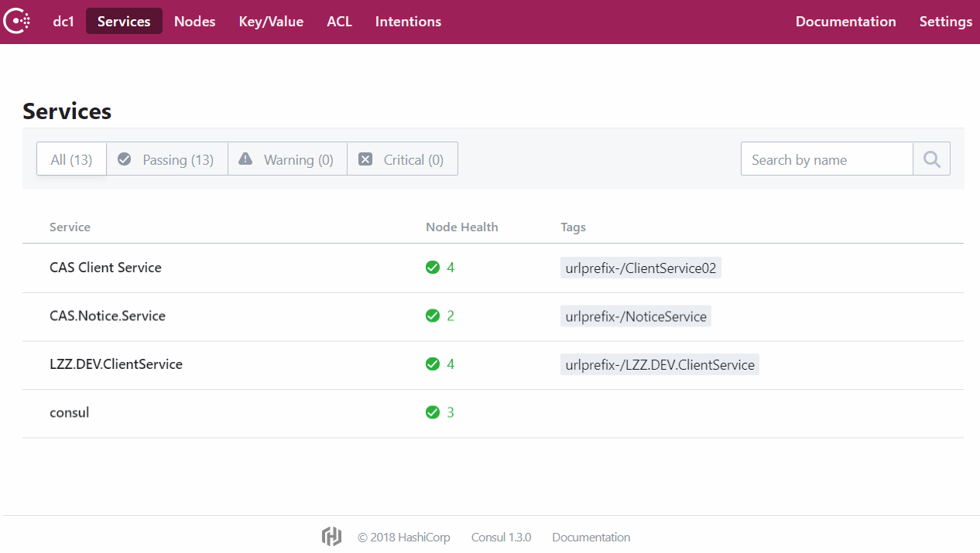The width and height of the screenshot is (980, 553).
Task: Filter services by Critical (0)
Action: click(403, 159)
